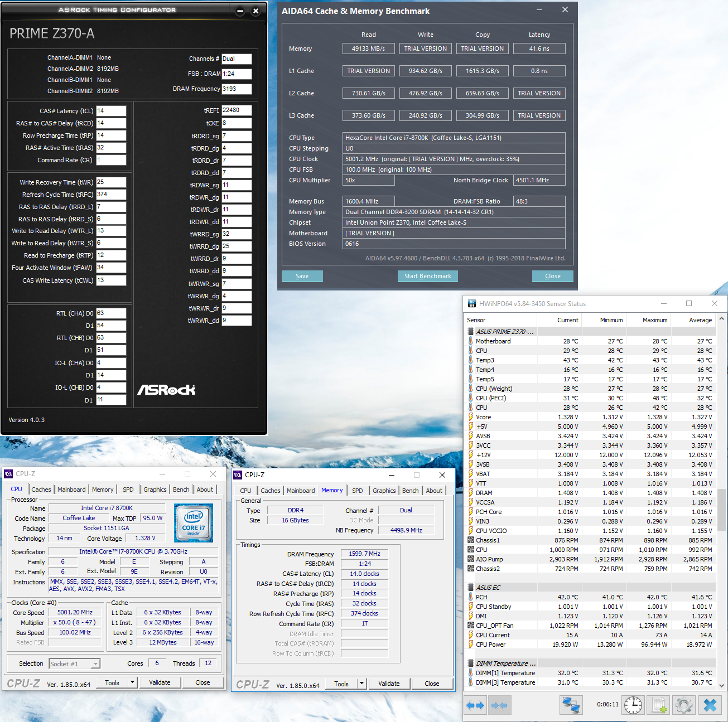Click chip icon of ASUS PRIME Z370 group
This screenshot has height=722, width=728.
click(471, 332)
